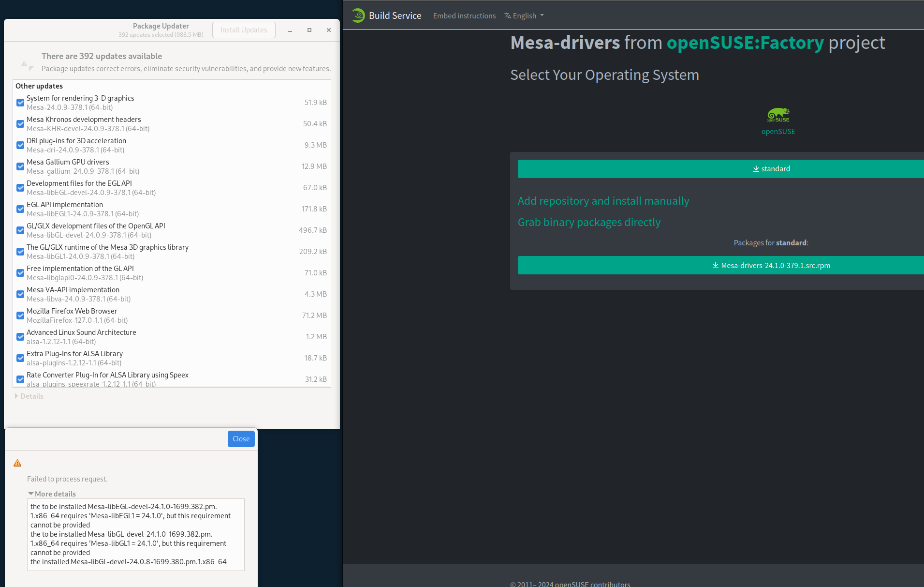Click the warning triangle icon in error dialog
Viewport: 924px width, 587px height.
(x=17, y=463)
